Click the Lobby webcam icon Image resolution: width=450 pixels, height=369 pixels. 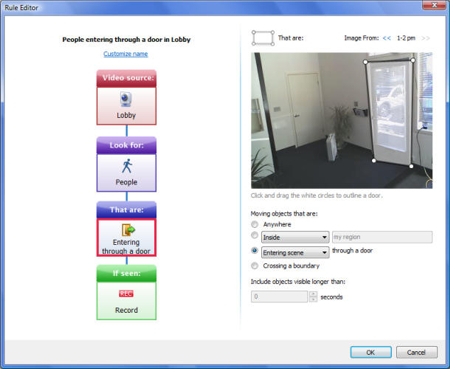pos(126,100)
